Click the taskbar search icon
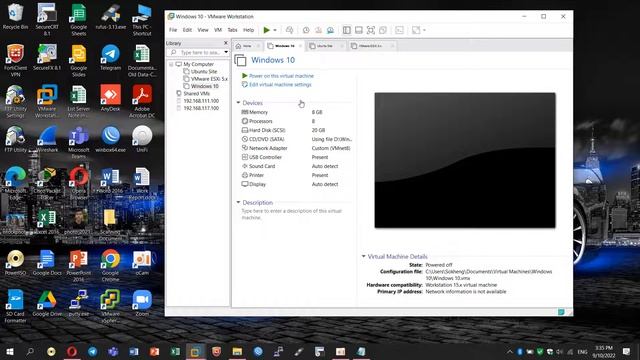This screenshot has height=360, width=640. (30, 351)
